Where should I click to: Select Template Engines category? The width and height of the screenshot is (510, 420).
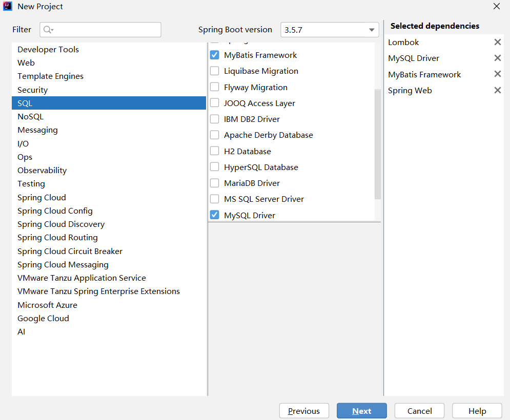(x=109, y=76)
